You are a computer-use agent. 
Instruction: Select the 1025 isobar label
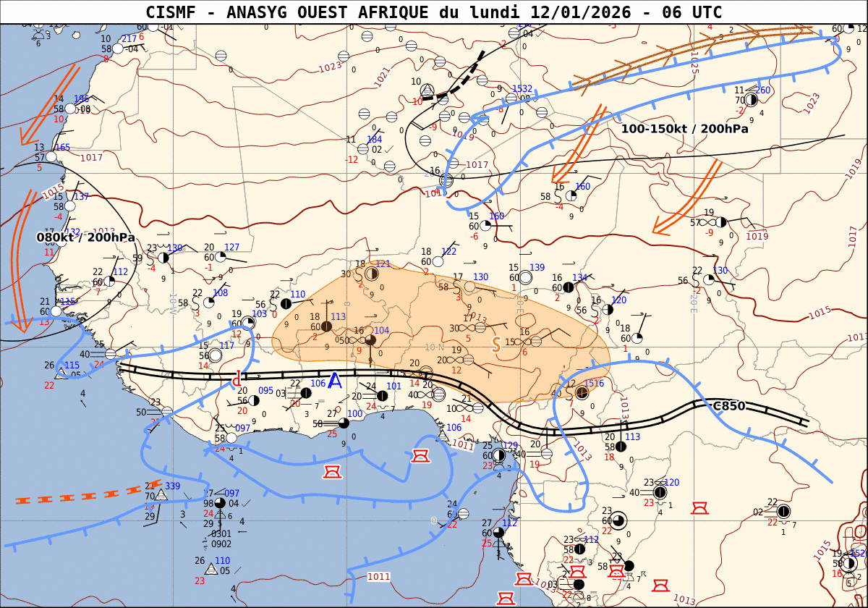pos(694,63)
